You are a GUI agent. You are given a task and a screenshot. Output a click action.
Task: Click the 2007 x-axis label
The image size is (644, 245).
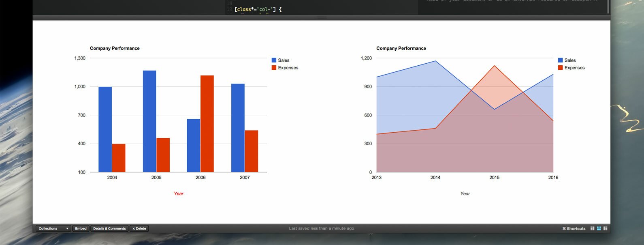(245, 178)
